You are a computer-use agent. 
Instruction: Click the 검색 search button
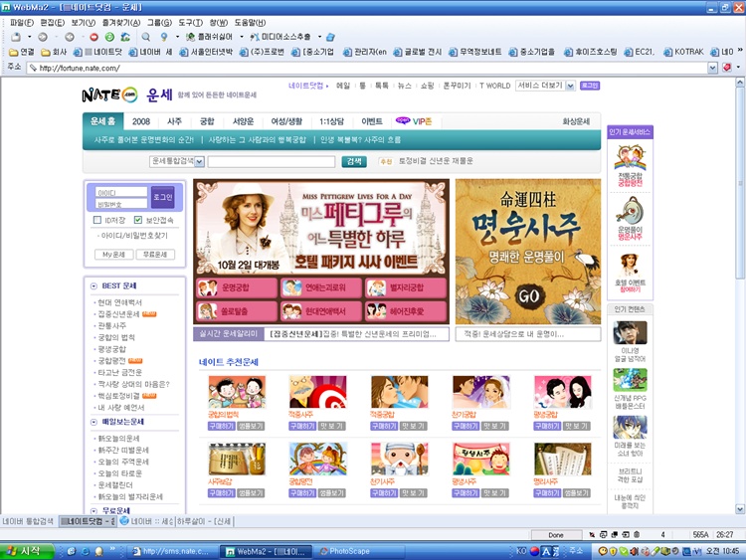(354, 161)
